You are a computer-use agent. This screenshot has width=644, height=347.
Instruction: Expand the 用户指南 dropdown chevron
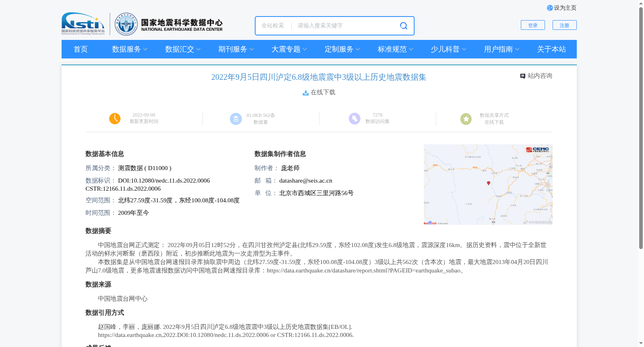(x=517, y=50)
